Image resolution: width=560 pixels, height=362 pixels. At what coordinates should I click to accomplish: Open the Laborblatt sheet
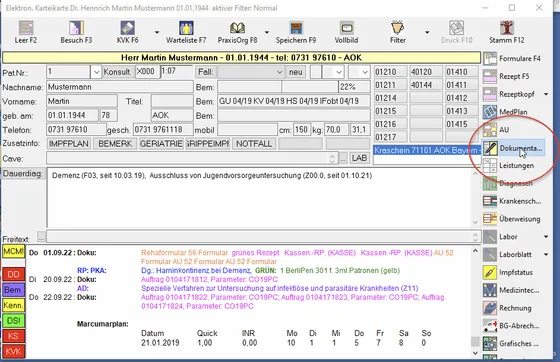[x=508, y=255]
